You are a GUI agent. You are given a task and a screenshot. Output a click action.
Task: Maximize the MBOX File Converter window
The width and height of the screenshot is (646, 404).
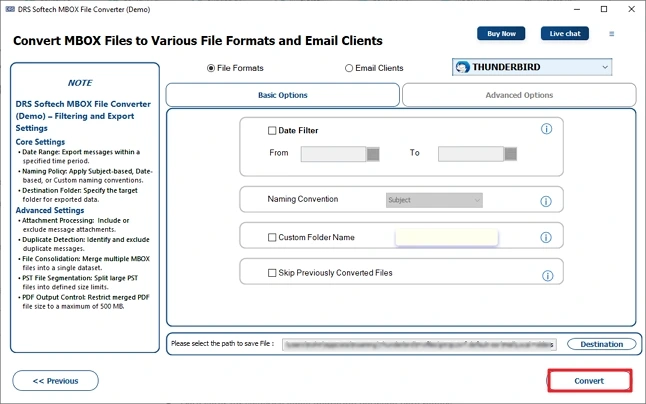point(604,9)
